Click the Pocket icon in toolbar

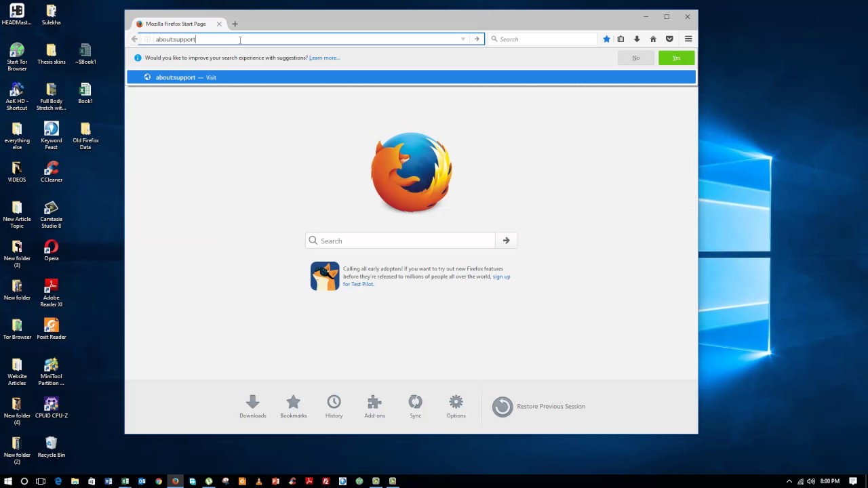coord(669,39)
